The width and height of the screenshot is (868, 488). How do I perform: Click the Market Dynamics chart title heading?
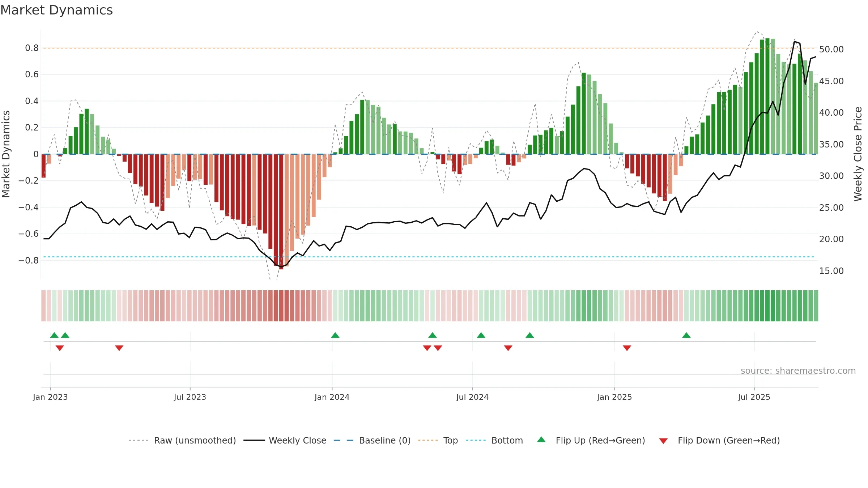[x=57, y=10]
